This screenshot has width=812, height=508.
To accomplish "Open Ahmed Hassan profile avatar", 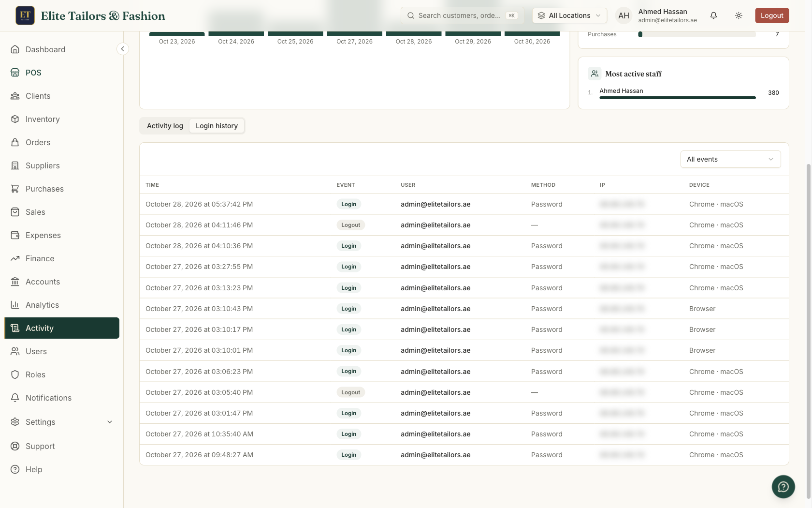I will pyautogui.click(x=623, y=15).
